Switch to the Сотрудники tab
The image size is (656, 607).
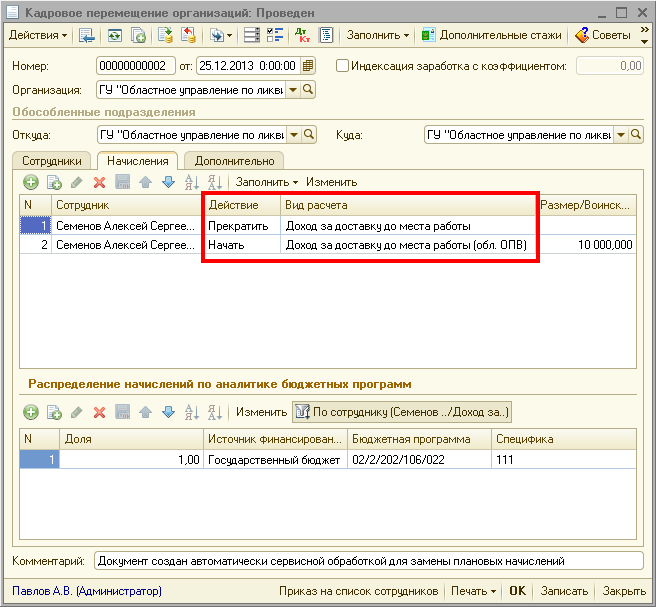52,160
